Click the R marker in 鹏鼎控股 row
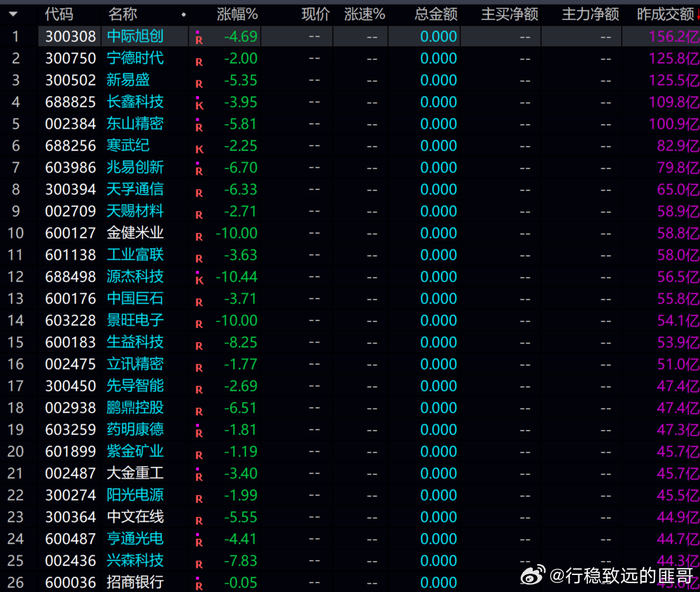Image resolution: width=700 pixels, height=592 pixels. click(x=199, y=412)
